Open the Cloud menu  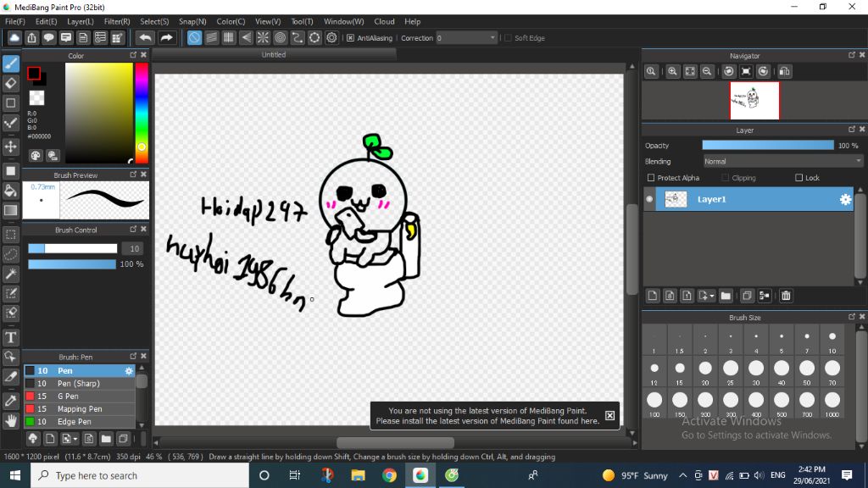(x=384, y=21)
